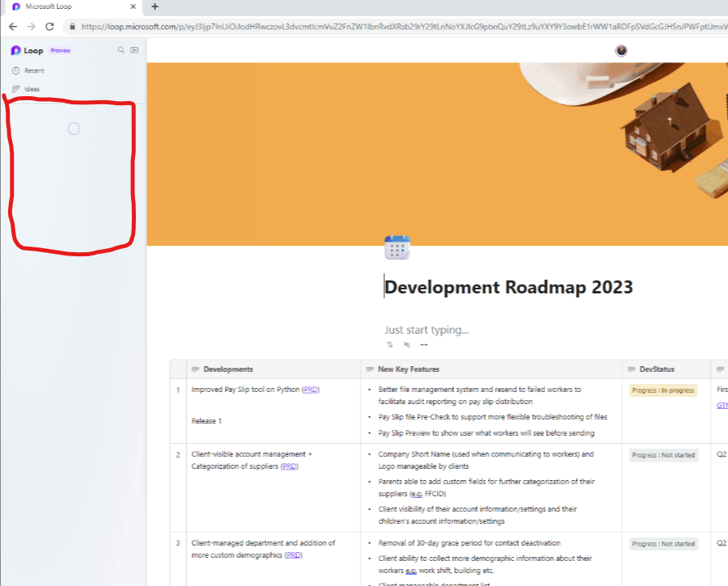The width and height of the screenshot is (728, 586).
Task: Click the text-type icon in the DevStatus header
Action: point(632,369)
